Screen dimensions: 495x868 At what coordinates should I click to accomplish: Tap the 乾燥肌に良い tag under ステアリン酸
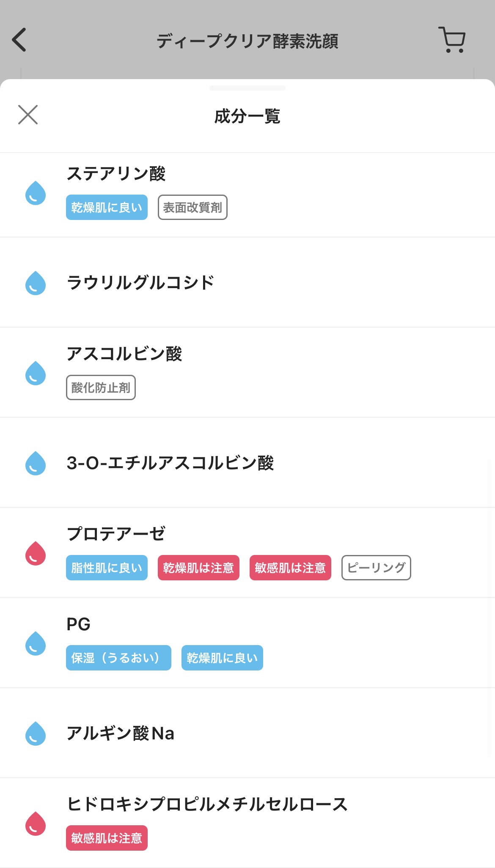click(x=107, y=208)
